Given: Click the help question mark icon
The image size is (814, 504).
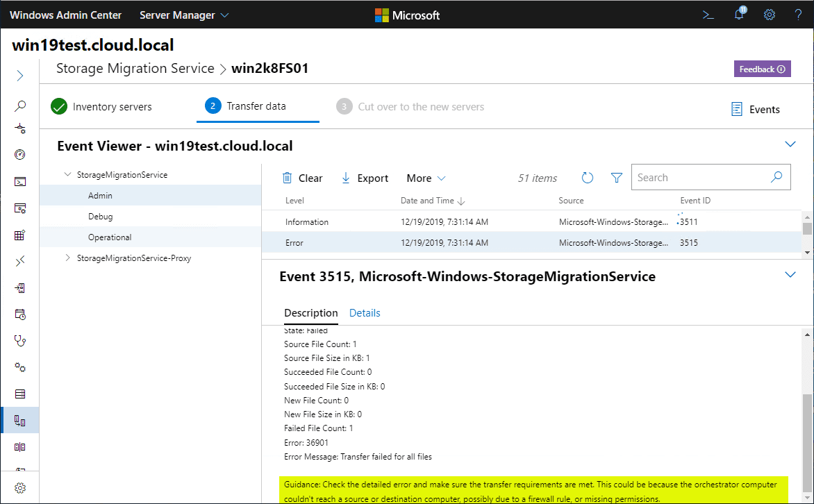Looking at the screenshot, I should click(x=798, y=15).
